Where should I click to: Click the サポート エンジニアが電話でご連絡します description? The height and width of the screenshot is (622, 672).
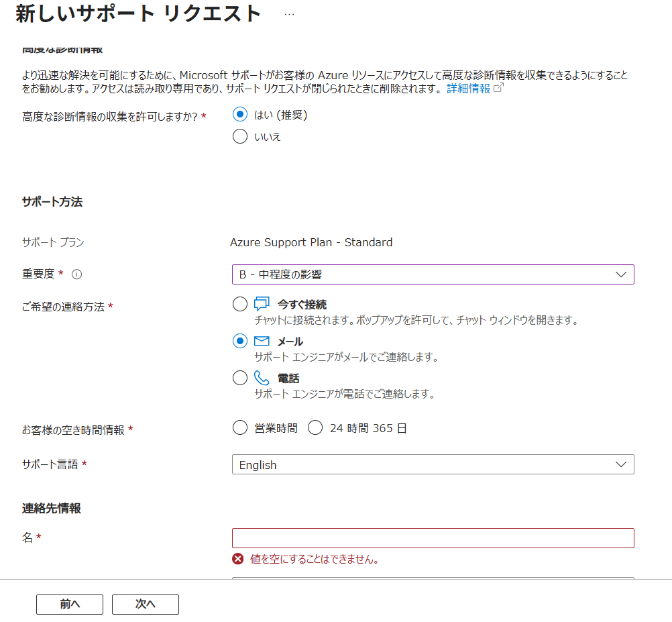click(345, 394)
